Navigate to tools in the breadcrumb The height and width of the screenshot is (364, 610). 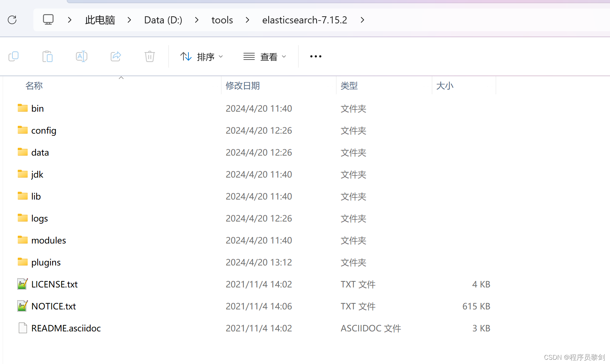point(222,20)
